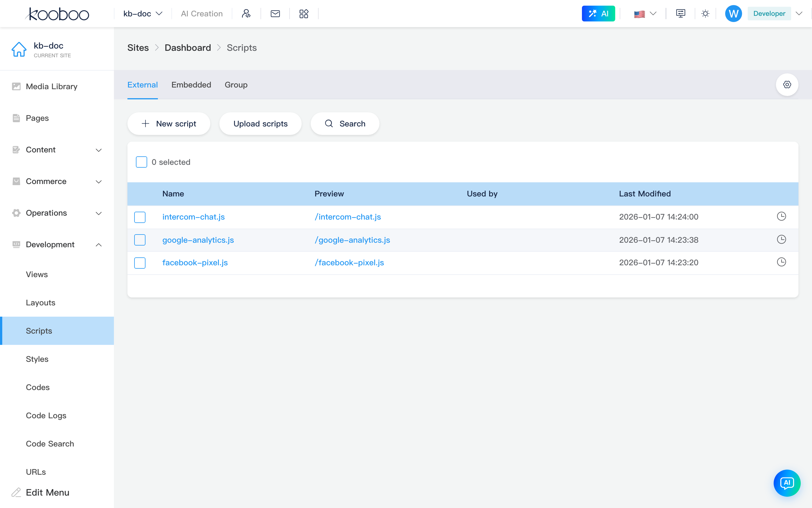Open the US flag language selector
This screenshot has width=812, height=508.
coord(645,14)
